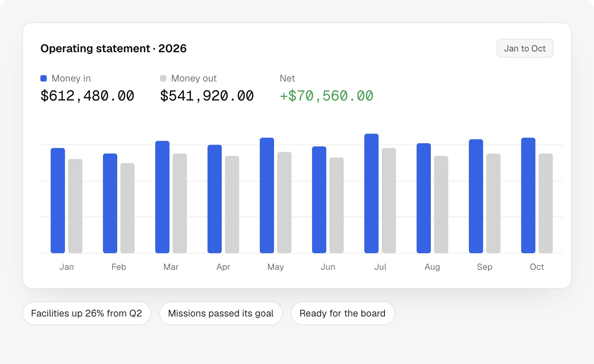The height and width of the screenshot is (364, 594).
Task: Select the blue Money in bar for Sep
Action: [476, 196]
